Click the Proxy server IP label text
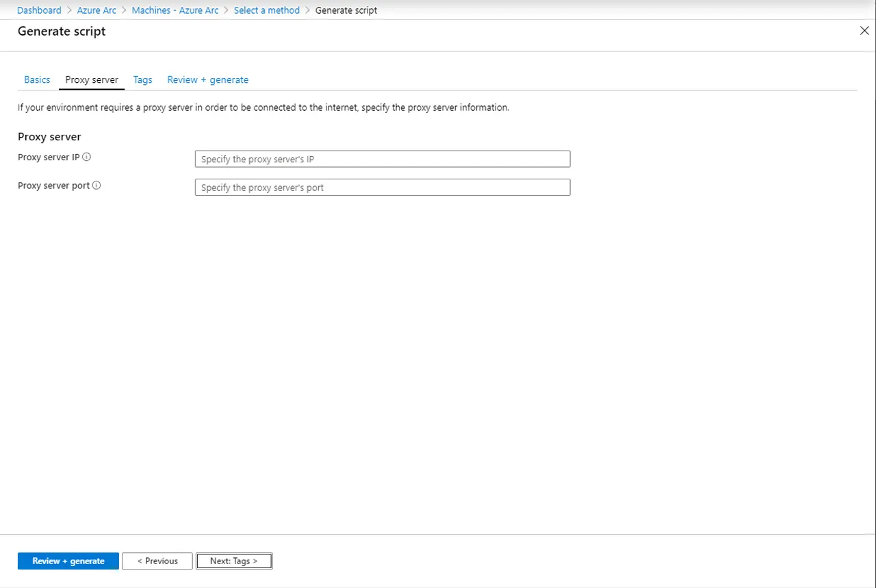The width and height of the screenshot is (876, 588). [49, 157]
